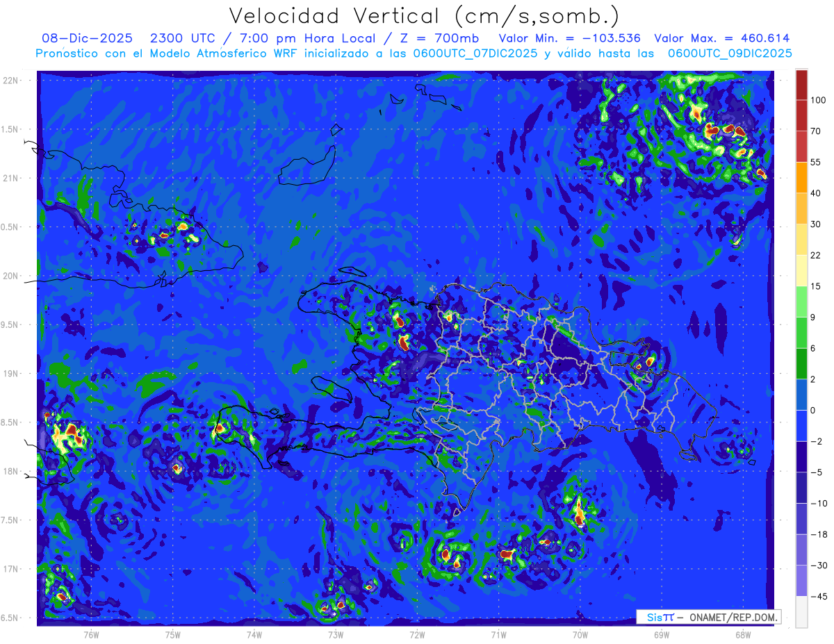Click the title "Velocidad Vertical (cm/s,somb.)"

coord(423,16)
